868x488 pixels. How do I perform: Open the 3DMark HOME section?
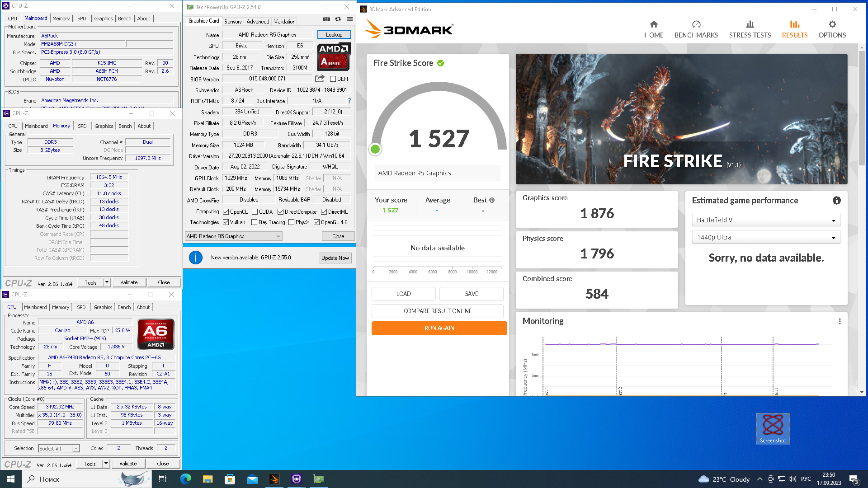coord(654,29)
